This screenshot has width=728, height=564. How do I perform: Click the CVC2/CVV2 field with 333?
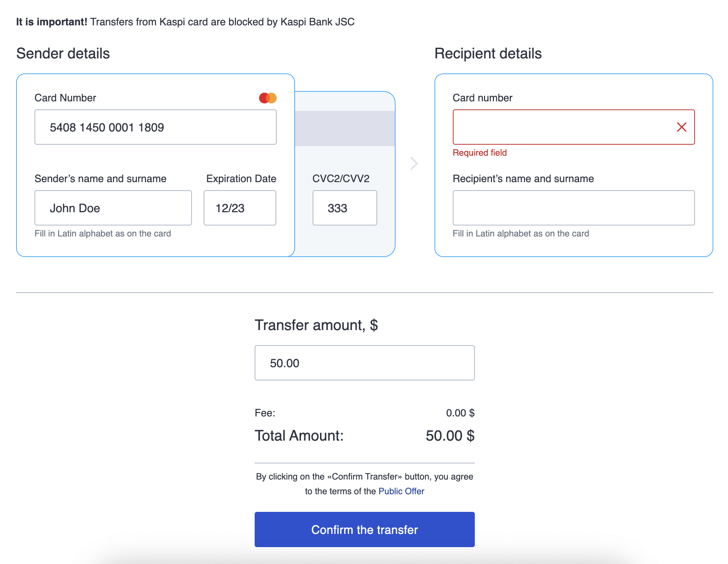(x=345, y=208)
